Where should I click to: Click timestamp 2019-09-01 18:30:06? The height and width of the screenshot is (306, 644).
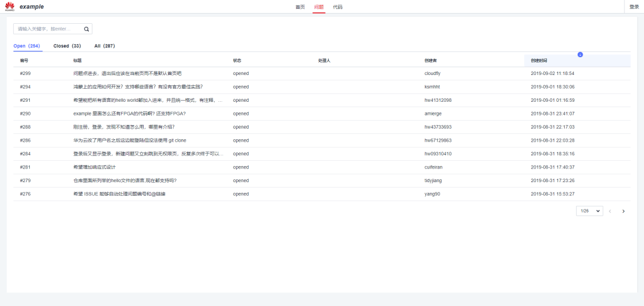pos(552,87)
